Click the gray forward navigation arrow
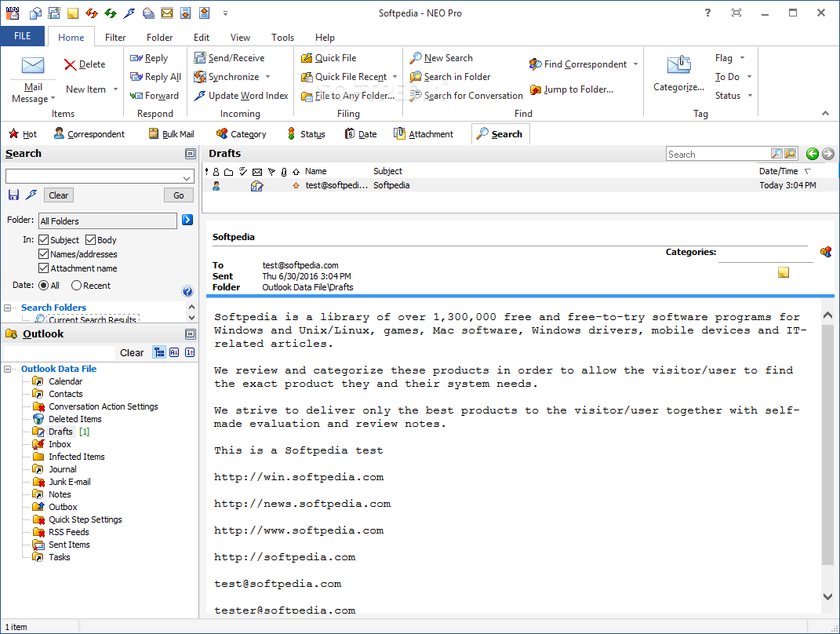Image resolution: width=840 pixels, height=634 pixels. click(x=828, y=154)
